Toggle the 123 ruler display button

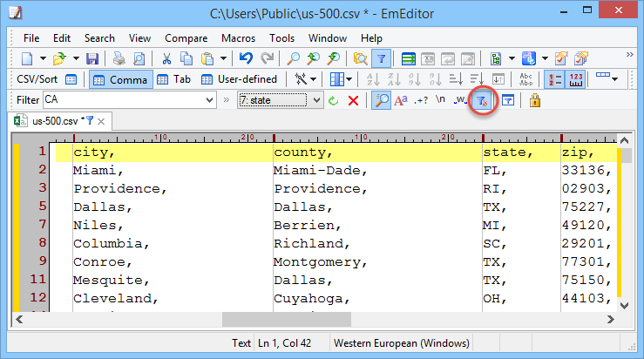pyautogui.click(x=576, y=79)
